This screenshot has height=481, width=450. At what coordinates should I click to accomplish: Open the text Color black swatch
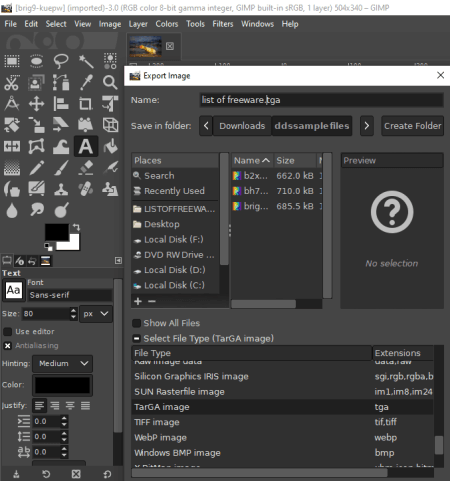(62, 385)
